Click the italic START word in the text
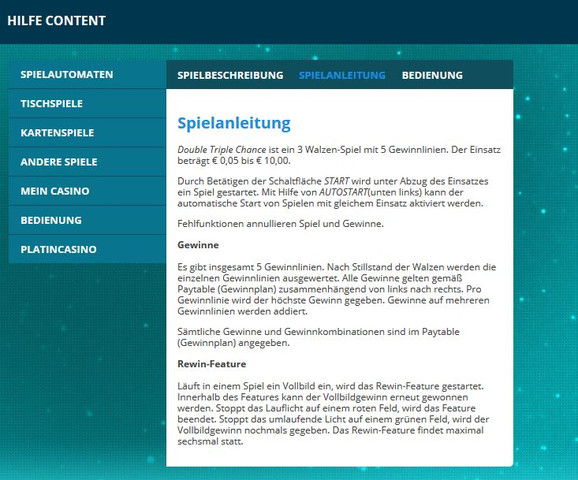This screenshot has height=480, width=578. coord(337,181)
